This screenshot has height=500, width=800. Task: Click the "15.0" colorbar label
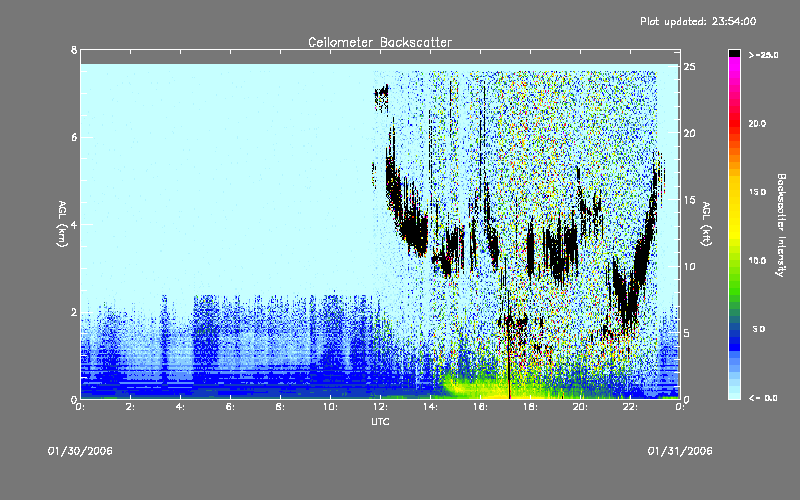point(757,192)
